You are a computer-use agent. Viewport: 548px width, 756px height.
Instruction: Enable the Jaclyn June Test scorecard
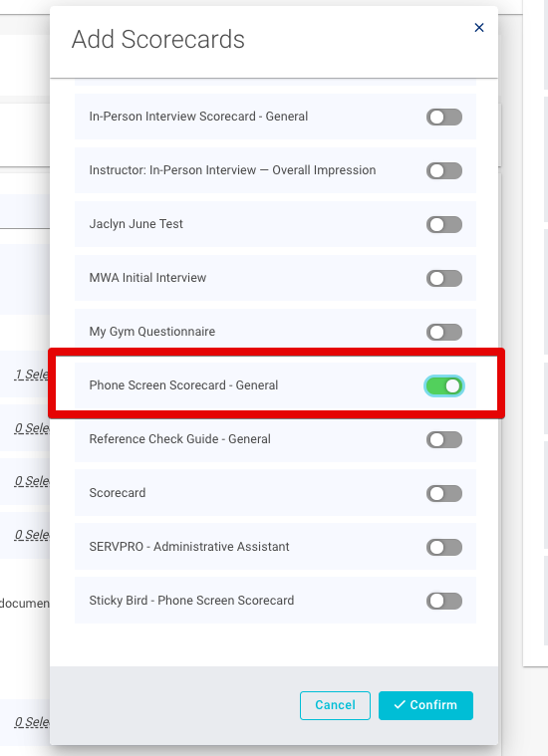[x=444, y=224]
